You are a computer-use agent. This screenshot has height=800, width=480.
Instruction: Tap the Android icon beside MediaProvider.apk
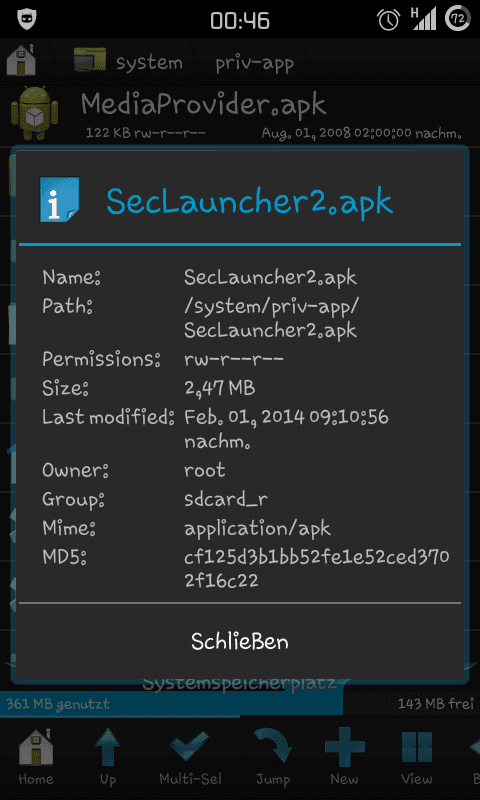pyautogui.click(x=34, y=113)
